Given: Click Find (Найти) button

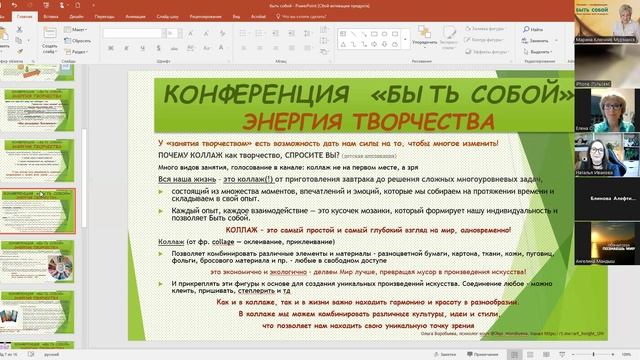Looking at the screenshot, I should click(x=533, y=29).
